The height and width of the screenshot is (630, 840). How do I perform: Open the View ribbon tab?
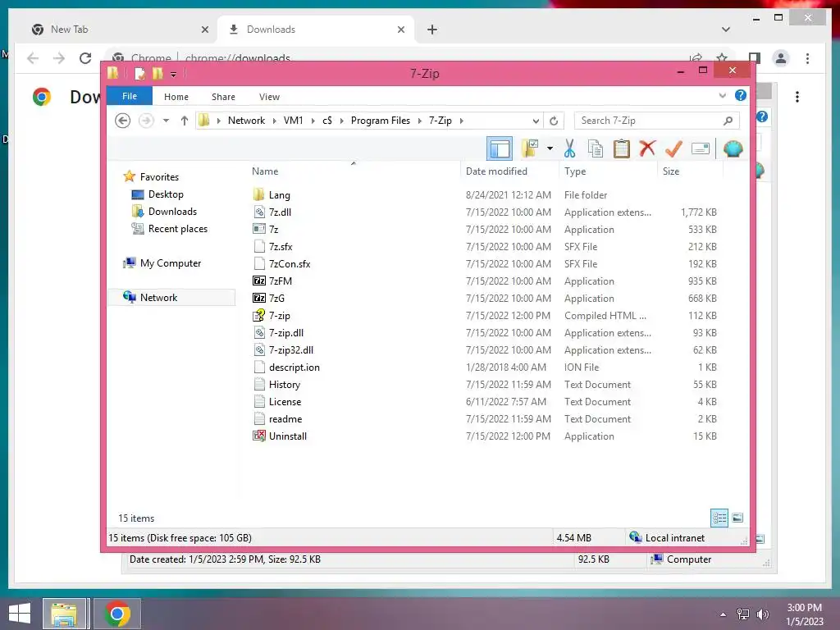269,97
